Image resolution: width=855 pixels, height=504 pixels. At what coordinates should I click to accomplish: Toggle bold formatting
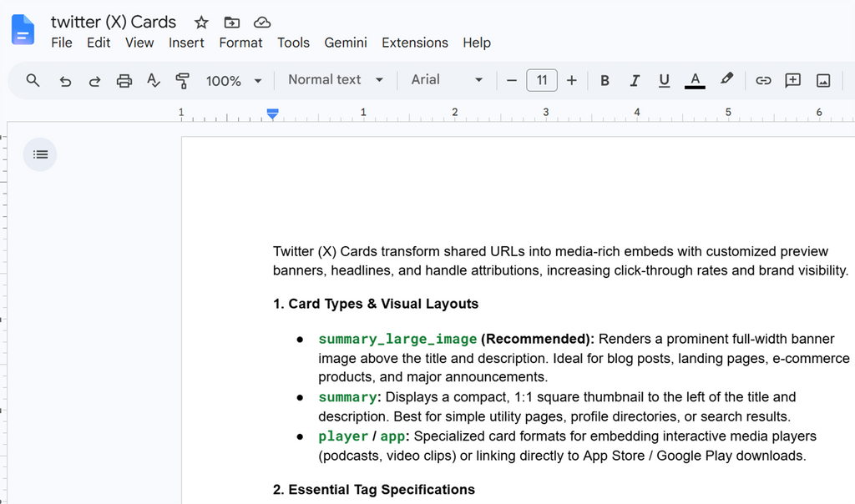point(605,81)
